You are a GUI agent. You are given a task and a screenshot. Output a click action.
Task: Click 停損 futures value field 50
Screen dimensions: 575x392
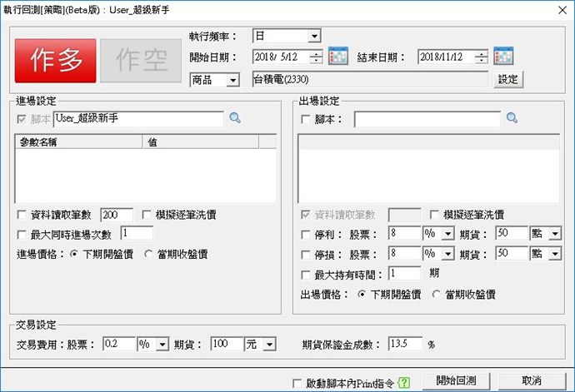point(512,253)
